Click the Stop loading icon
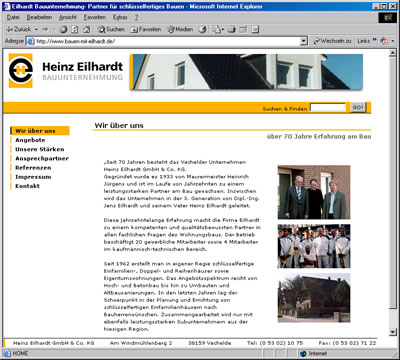400x360 pixels. point(63,29)
